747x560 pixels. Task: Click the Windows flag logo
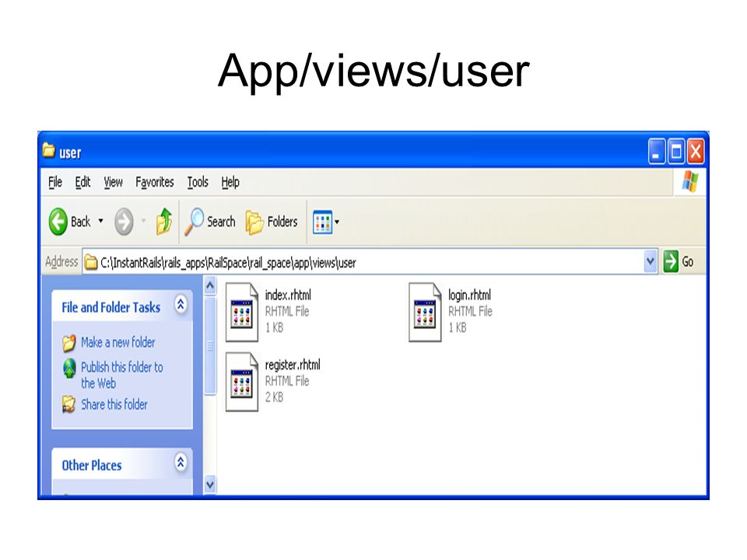690,182
